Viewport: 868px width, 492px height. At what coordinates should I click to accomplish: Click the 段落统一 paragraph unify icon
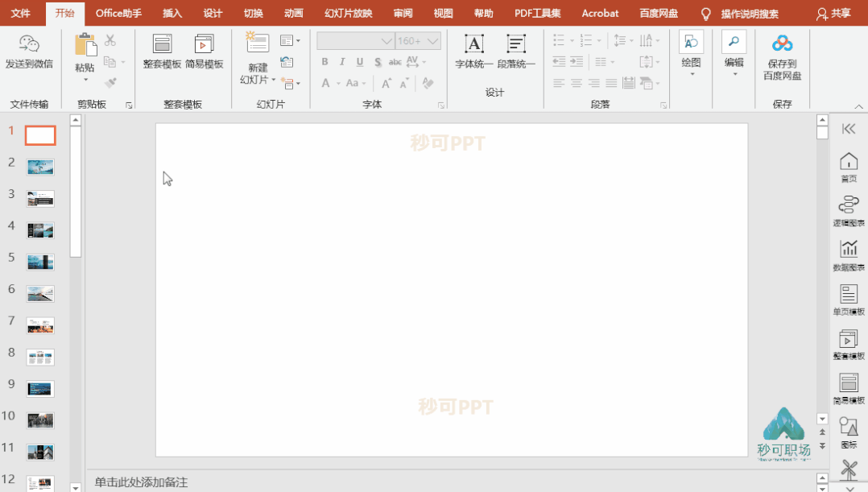pyautogui.click(x=516, y=43)
